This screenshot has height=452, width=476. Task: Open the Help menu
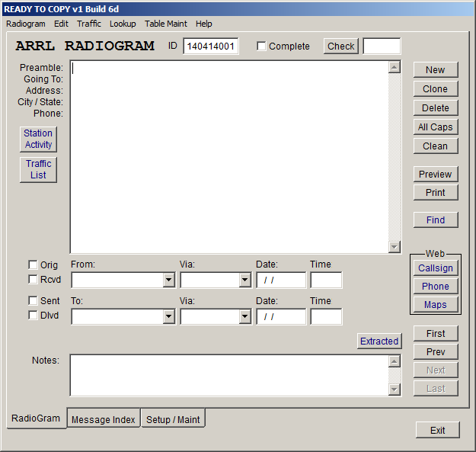pyautogui.click(x=203, y=24)
